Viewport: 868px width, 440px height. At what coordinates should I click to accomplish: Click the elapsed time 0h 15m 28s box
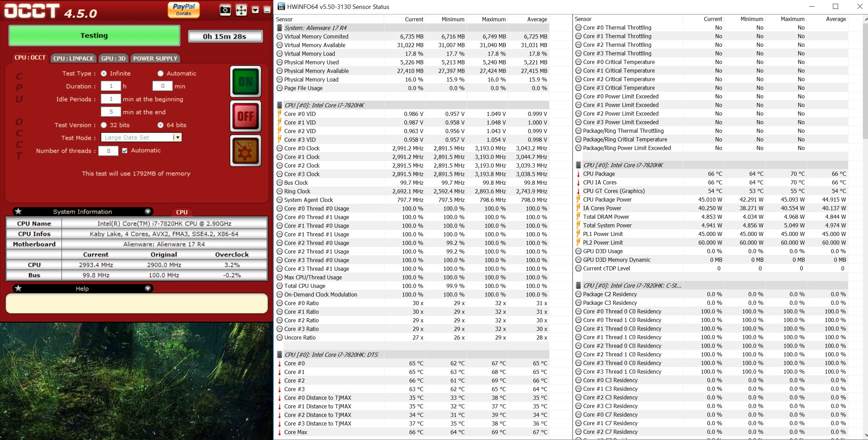tap(225, 36)
